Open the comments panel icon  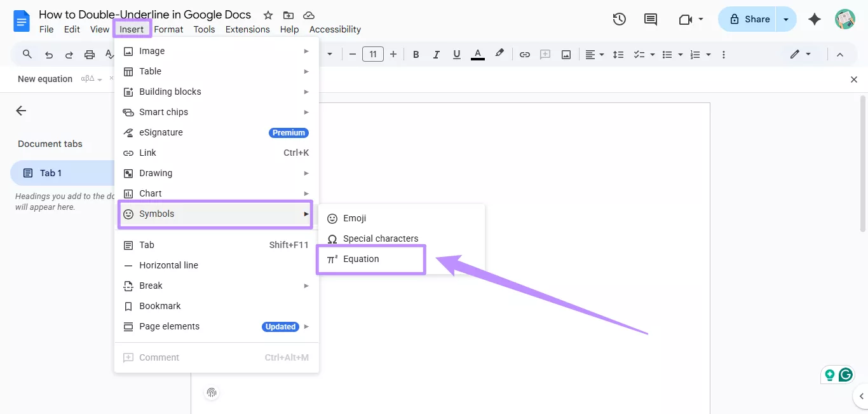click(651, 19)
